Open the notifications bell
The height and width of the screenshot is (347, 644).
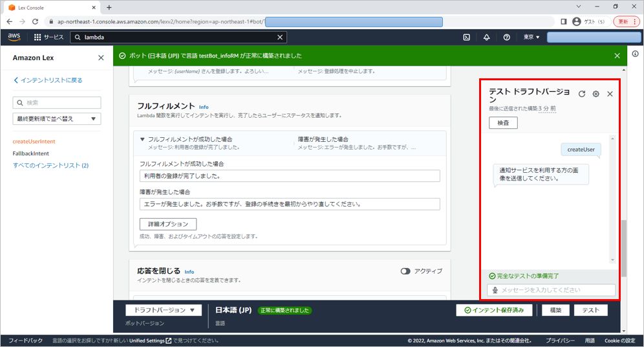pos(486,37)
